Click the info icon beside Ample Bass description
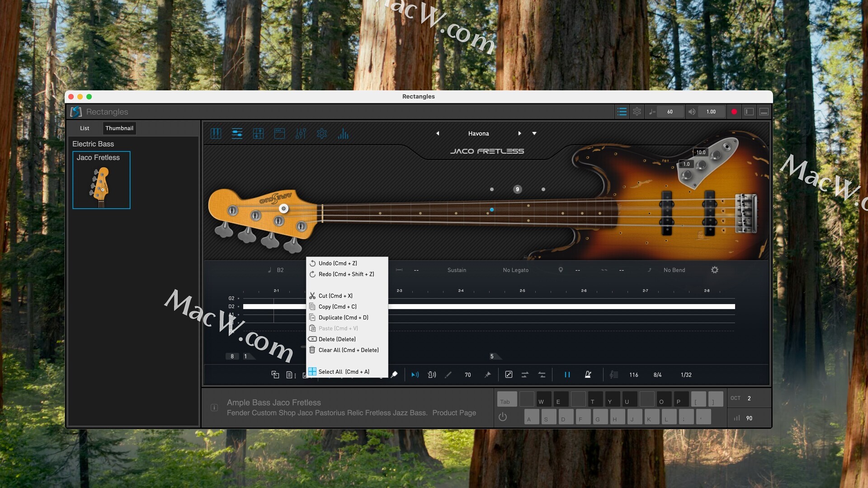Viewport: 868px width, 488px height. pos(214,408)
